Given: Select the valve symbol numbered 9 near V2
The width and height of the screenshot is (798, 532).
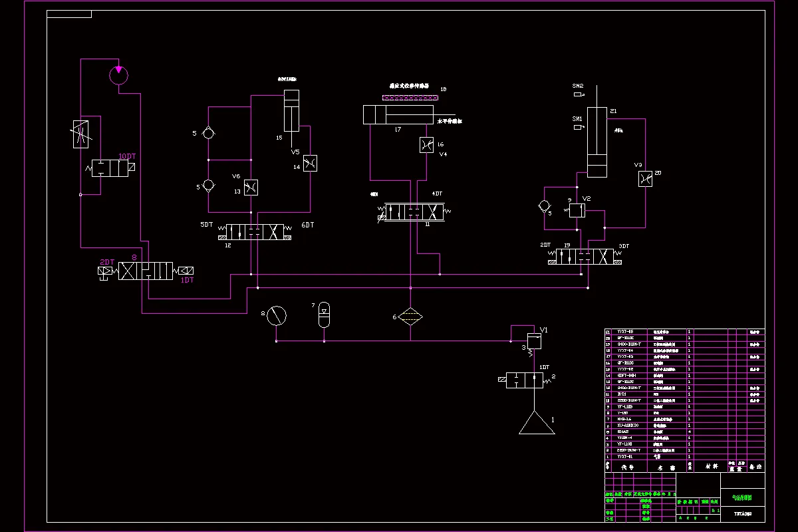Looking at the screenshot, I should point(578,211).
